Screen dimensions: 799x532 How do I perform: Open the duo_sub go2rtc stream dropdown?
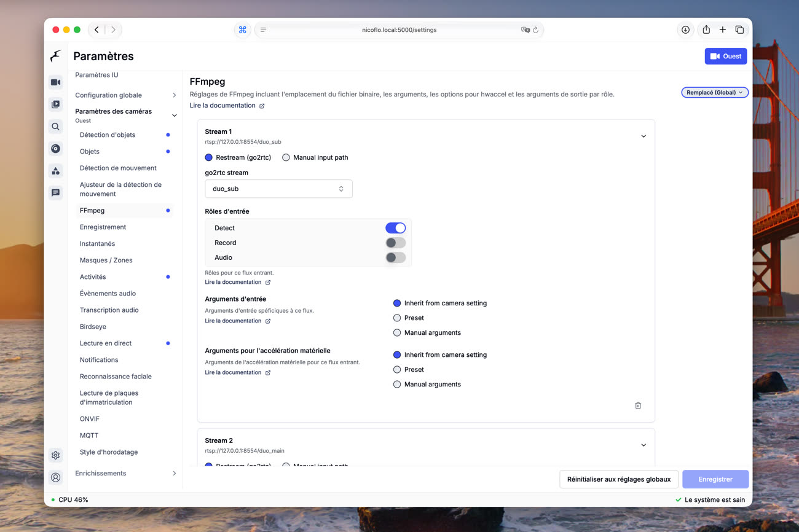pyautogui.click(x=278, y=189)
